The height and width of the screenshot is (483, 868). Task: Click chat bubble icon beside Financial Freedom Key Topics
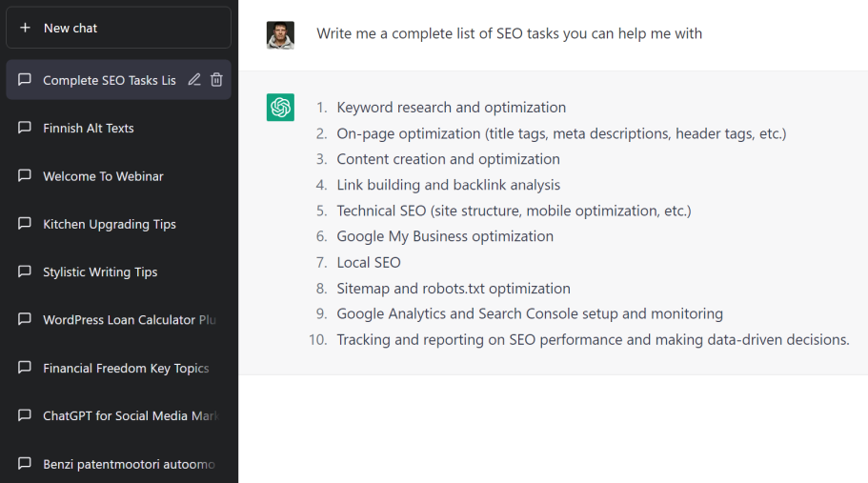click(x=25, y=368)
